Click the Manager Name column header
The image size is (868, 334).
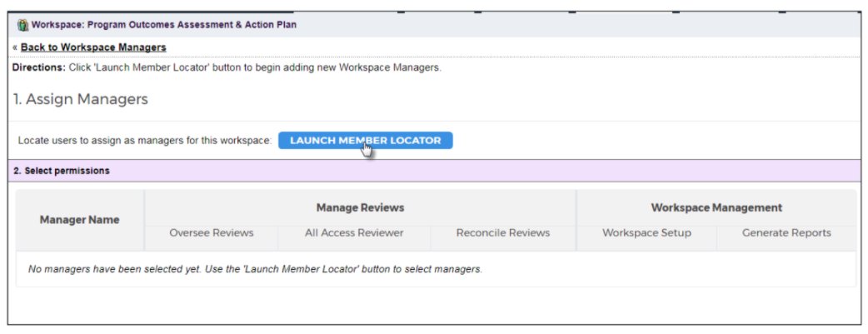point(80,220)
